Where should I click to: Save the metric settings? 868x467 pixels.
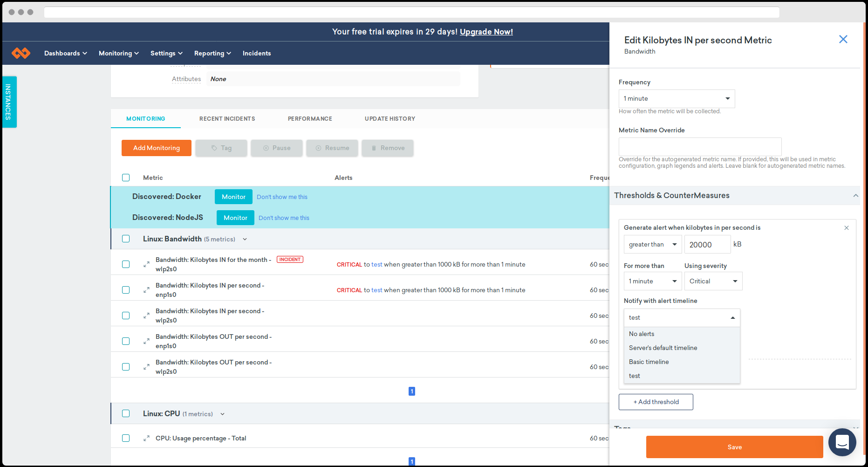734,447
